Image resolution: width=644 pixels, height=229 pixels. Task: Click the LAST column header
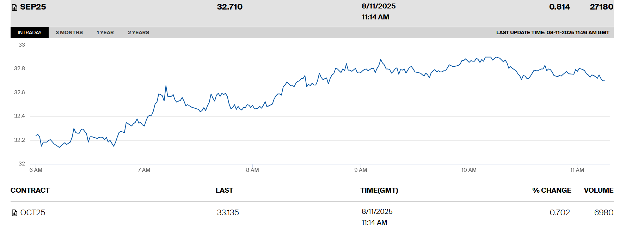(224, 190)
